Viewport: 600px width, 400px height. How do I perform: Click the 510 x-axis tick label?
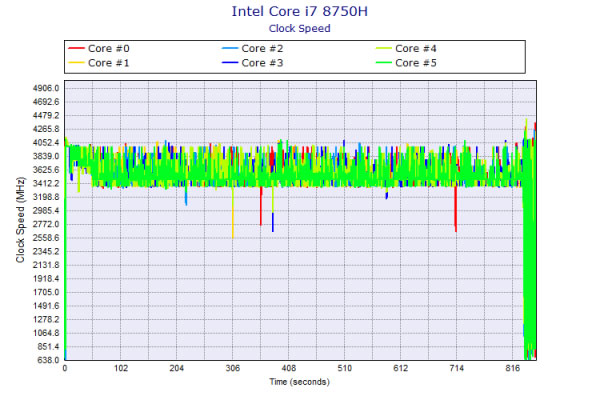344,368
